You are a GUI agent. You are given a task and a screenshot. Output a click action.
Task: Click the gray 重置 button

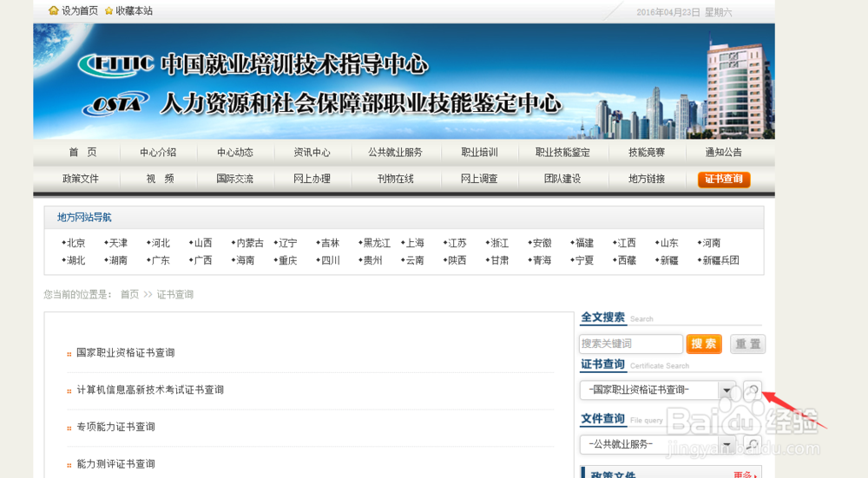point(747,344)
